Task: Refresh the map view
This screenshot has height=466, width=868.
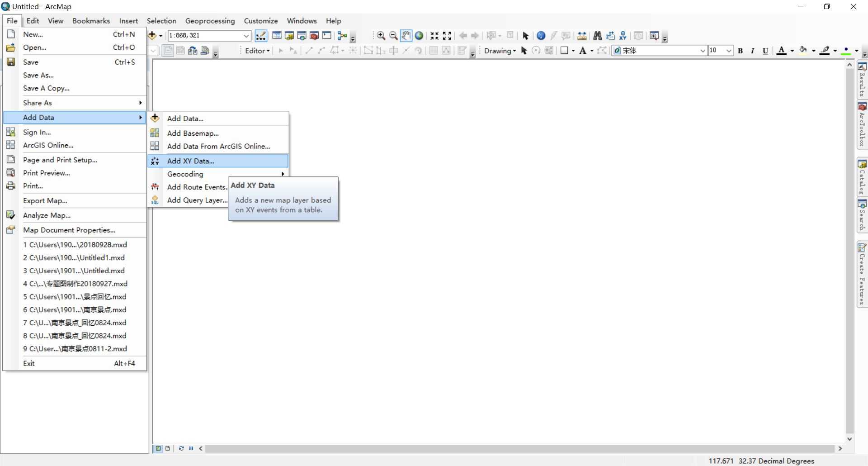Action: coord(181,448)
